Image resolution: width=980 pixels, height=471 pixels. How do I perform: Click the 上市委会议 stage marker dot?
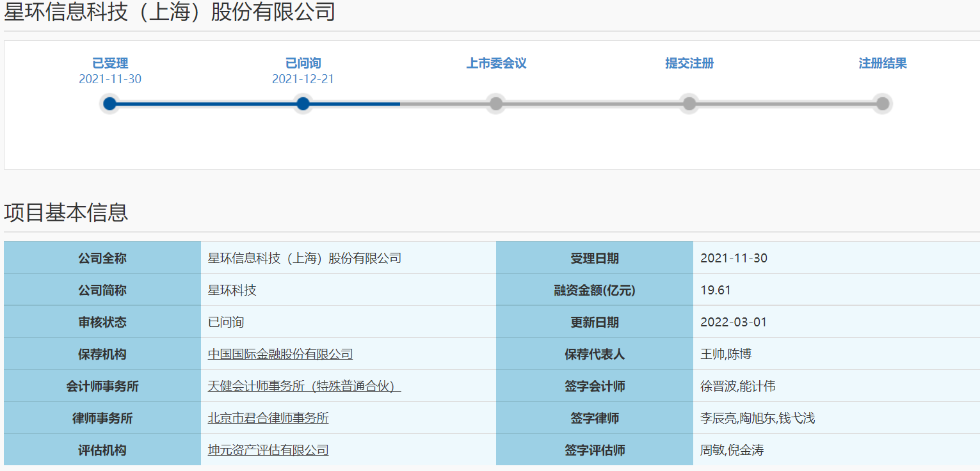(496, 104)
